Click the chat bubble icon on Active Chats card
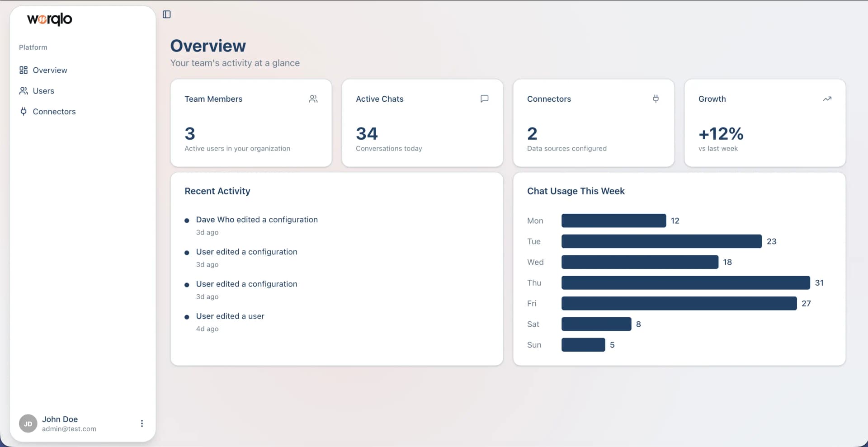868x447 pixels. point(484,99)
